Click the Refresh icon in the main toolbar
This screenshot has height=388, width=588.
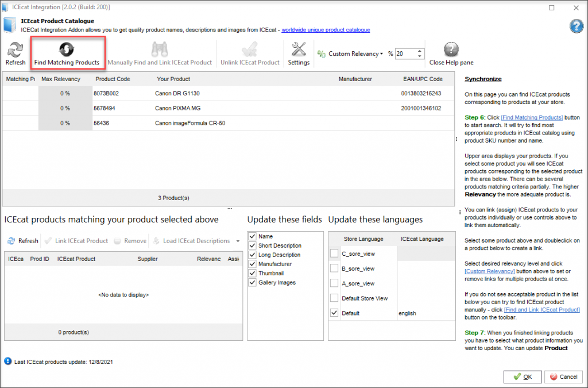pyautogui.click(x=16, y=50)
